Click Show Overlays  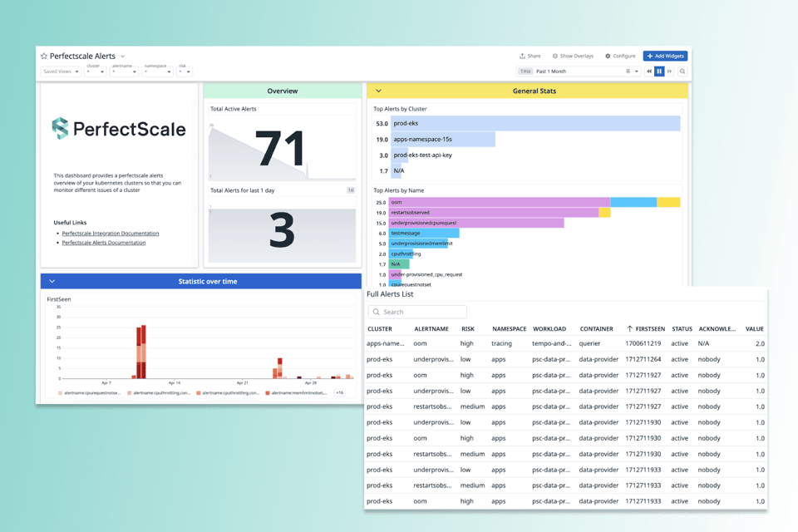[x=573, y=56]
